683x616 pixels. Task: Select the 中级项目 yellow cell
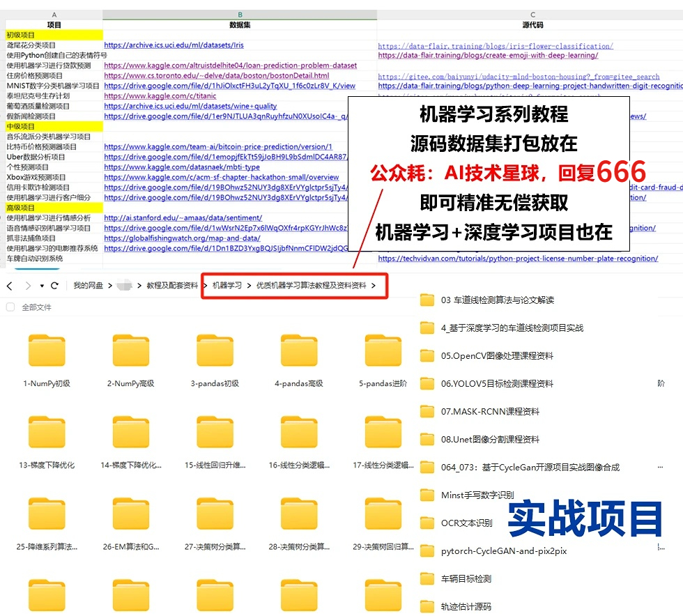(x=54, y=126)
